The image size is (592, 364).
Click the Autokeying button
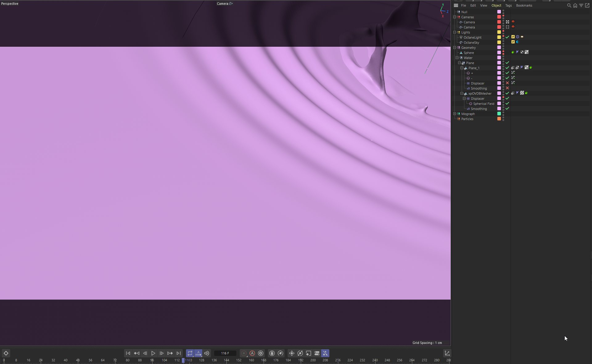pos(252,353)
